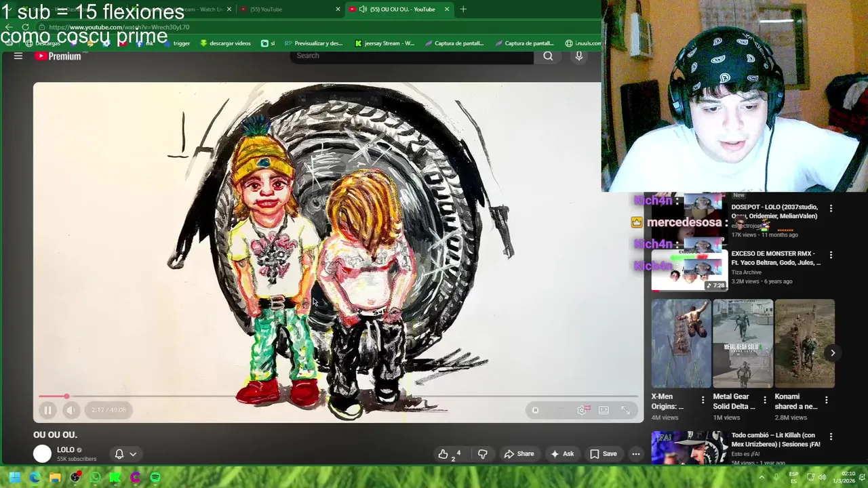Open Spotify from taskbar
The height and width of the screenshot is (488, 868).
tap(155, 477)
